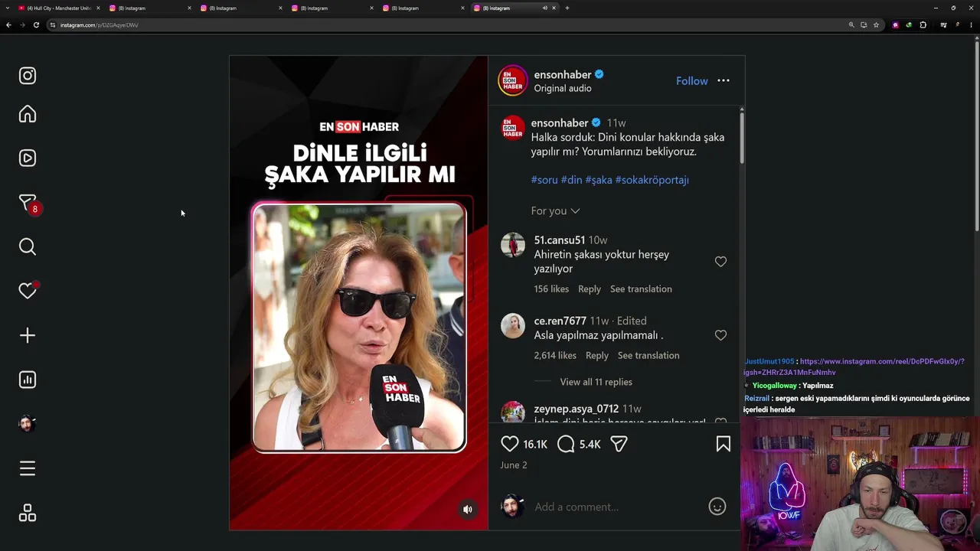Open your profile avatar in sidebar
This screenshot has height=551, width=980.
coord(28,424)
